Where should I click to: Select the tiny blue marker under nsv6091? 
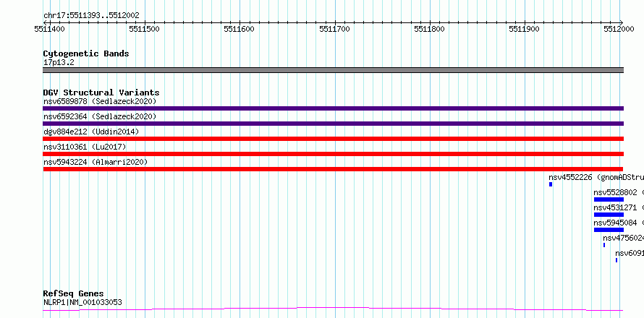[x=617, y=260]
